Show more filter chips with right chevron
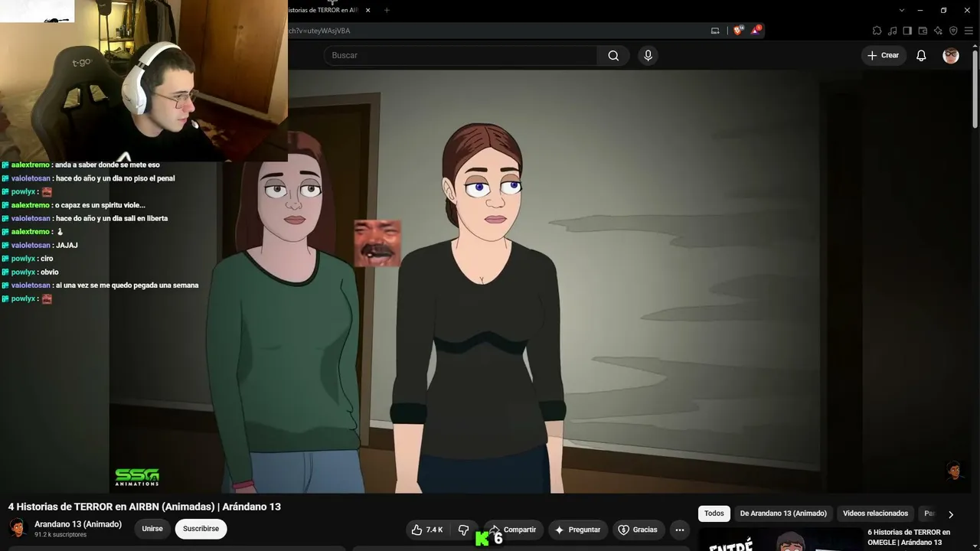The image size is (980, 551). (951, 514)
